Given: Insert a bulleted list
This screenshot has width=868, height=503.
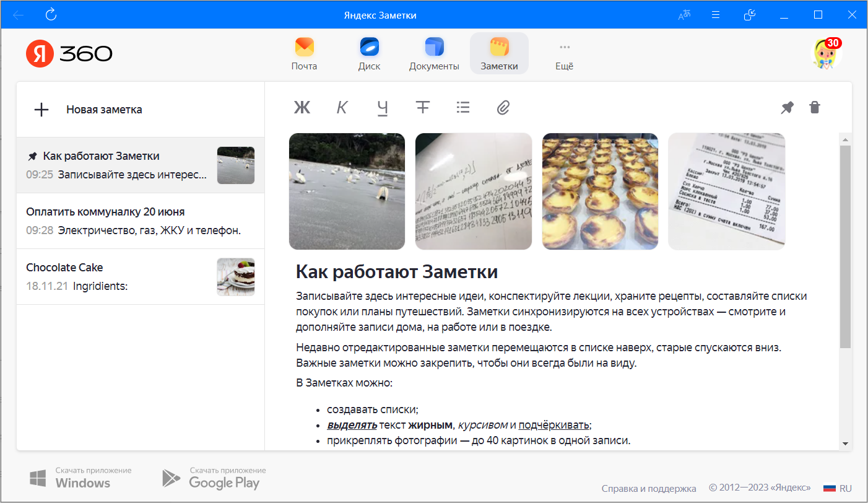Looking at the screenshot, I should pyautogui.click(x=462, y=108).
